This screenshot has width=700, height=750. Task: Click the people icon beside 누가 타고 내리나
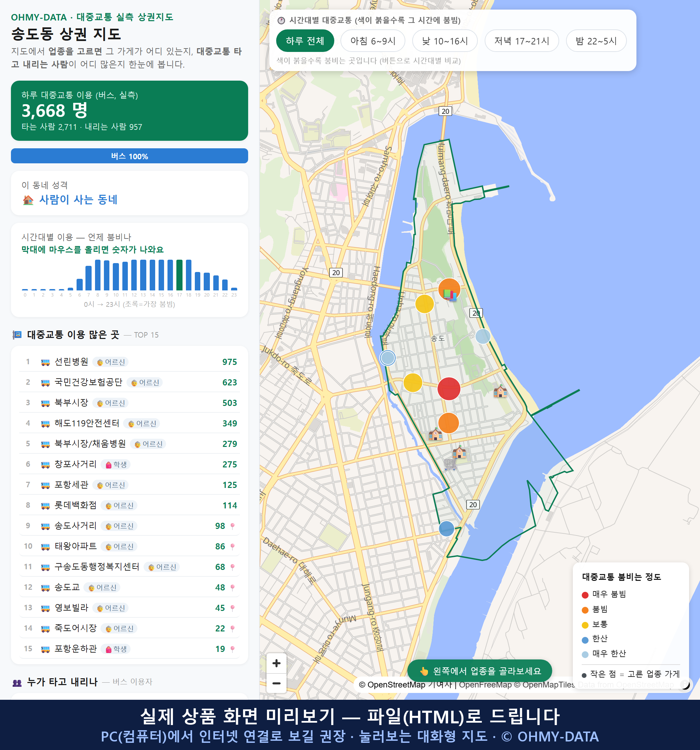[x=17, y=682]
